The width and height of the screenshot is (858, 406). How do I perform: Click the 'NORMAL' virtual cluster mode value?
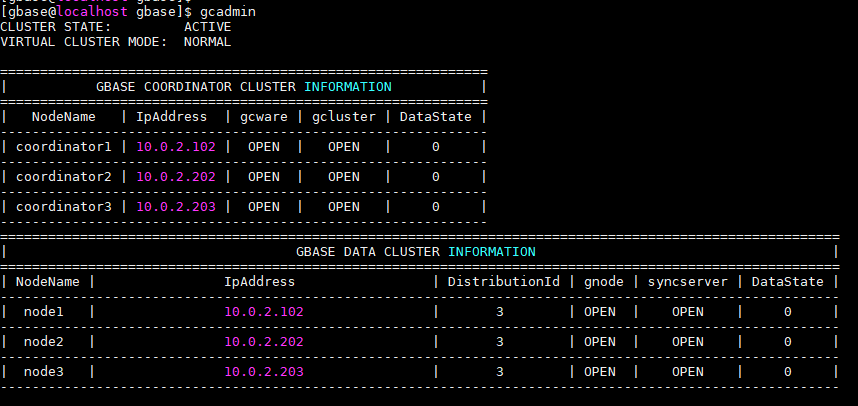coord(207,42)
